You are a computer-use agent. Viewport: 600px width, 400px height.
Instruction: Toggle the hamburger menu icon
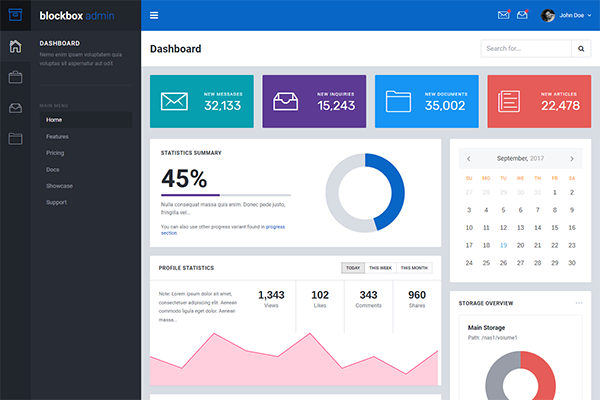coord(154,15)
